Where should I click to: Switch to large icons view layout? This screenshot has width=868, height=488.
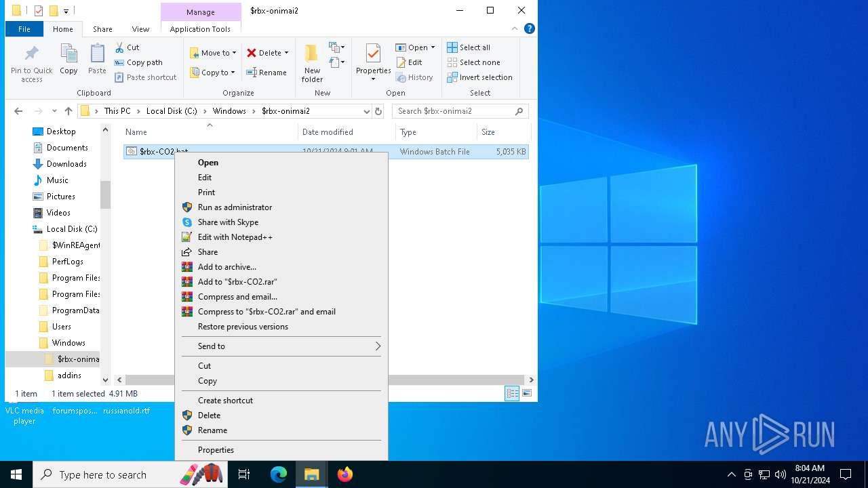click(x=527, y=394)
